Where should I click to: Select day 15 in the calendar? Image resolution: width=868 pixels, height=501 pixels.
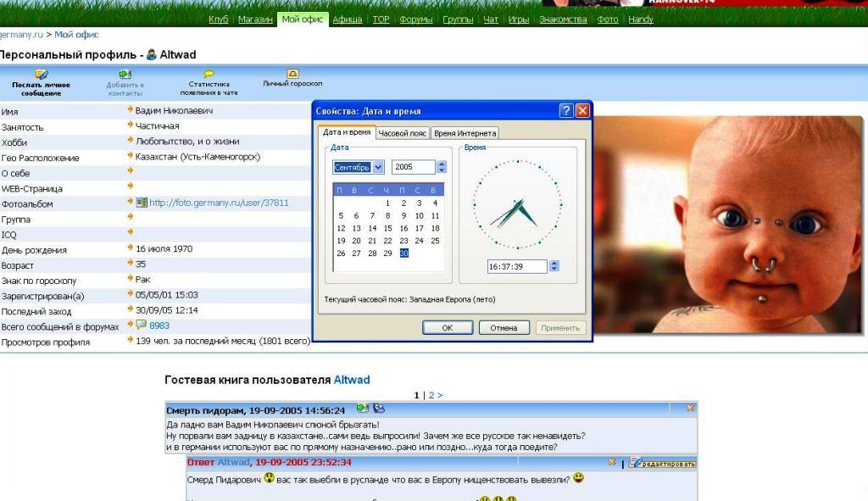(x=387, y=228)
